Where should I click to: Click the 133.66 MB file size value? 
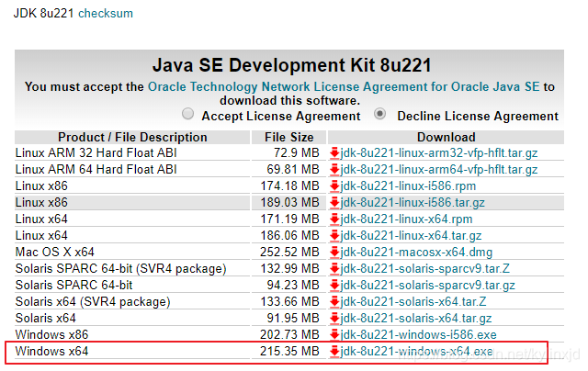[290, 302]
